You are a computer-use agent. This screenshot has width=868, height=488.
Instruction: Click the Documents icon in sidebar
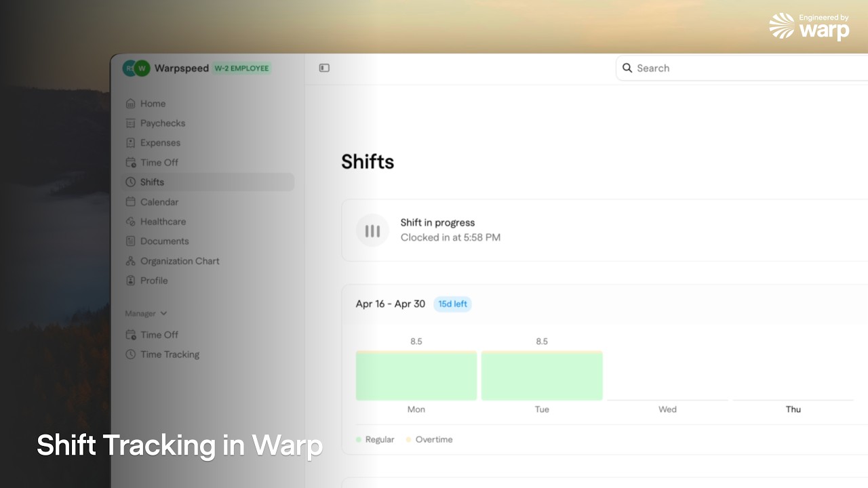131,241
